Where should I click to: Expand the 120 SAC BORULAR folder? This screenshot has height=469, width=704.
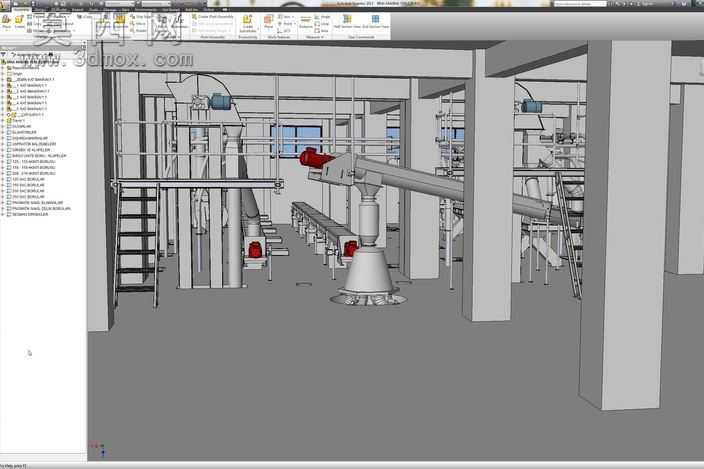coord(3,179)
